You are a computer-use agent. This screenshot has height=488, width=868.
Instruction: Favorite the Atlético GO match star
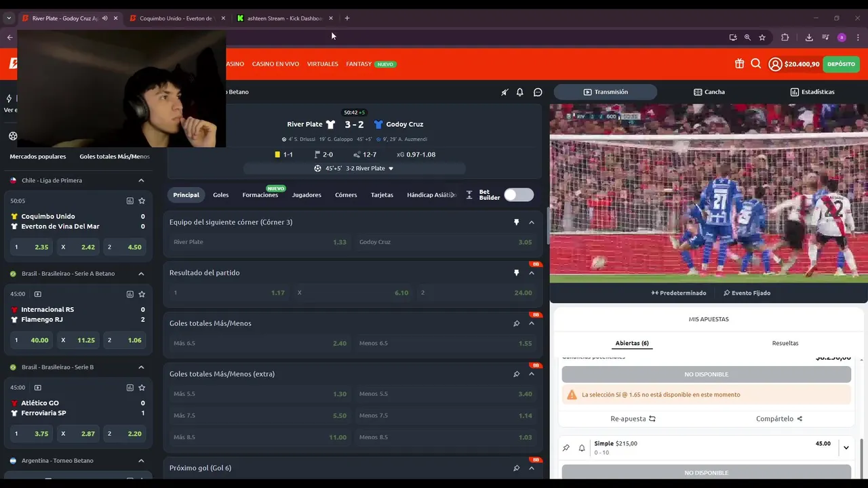[142, 388]
